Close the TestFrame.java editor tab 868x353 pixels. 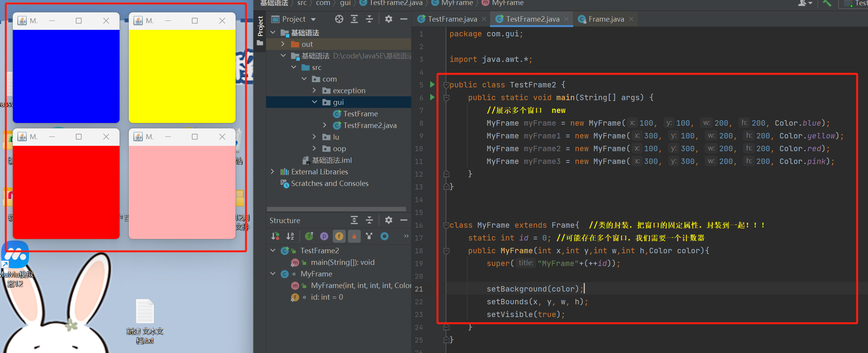[484, 19]
